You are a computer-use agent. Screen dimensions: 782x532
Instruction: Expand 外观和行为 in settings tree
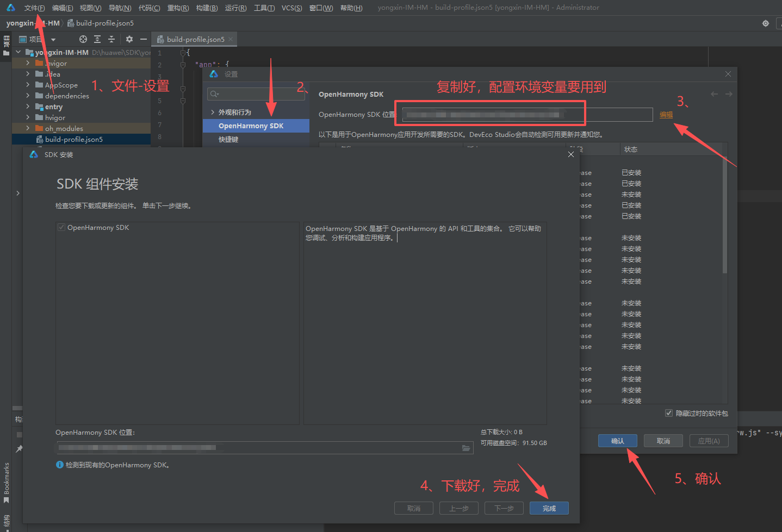click(212, 112)
